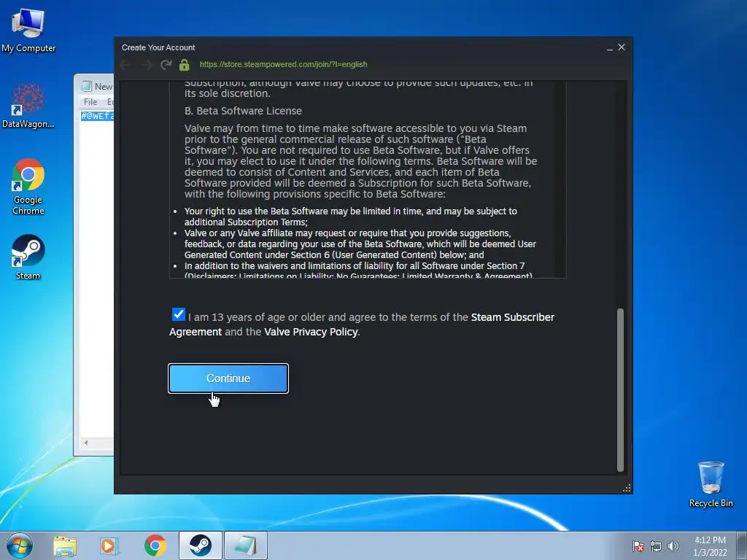Viewport: 747px width, 560px height.
Task: Click the Show desktop strip on taskbar
Action: click(x=743, y=545)
